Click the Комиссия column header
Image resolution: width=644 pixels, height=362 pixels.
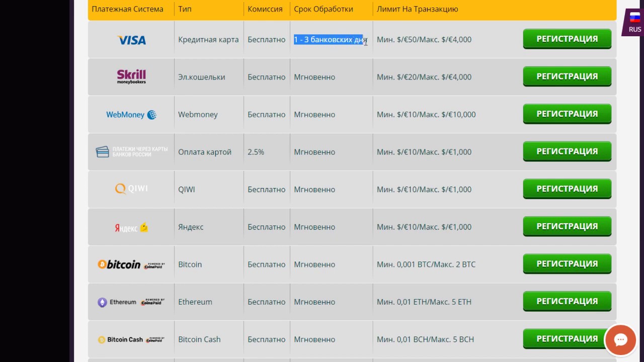click(265, 9)
